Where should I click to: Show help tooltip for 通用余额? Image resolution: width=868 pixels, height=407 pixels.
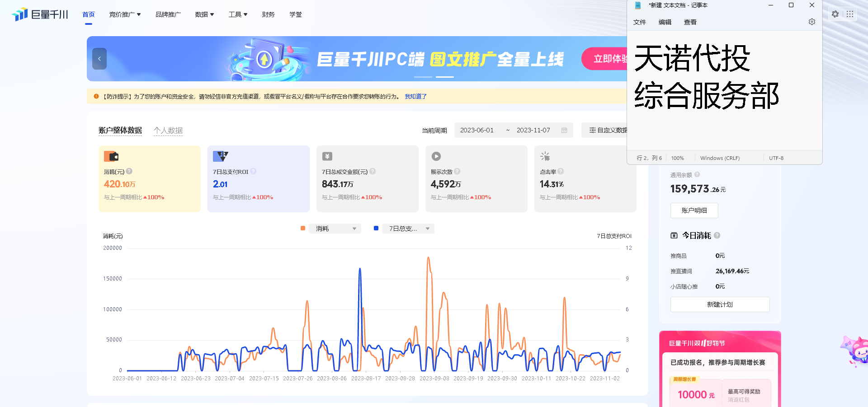click(697, 174)
